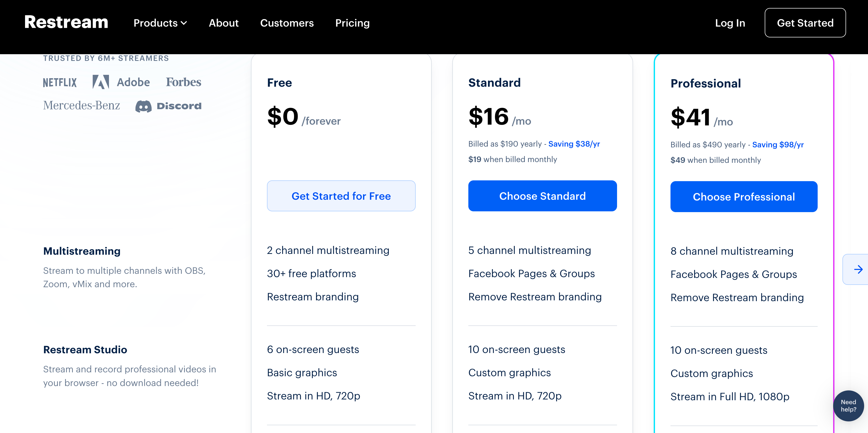This screenshot has width=868, height=433.
Task: Click the Netflix logo
Action: coord(60,83)
